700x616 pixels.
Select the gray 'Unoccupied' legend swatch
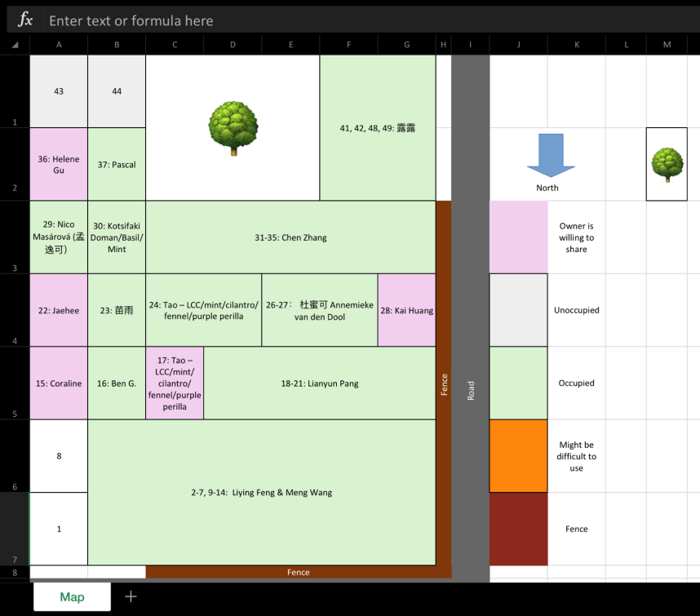(x=518, y=310)
